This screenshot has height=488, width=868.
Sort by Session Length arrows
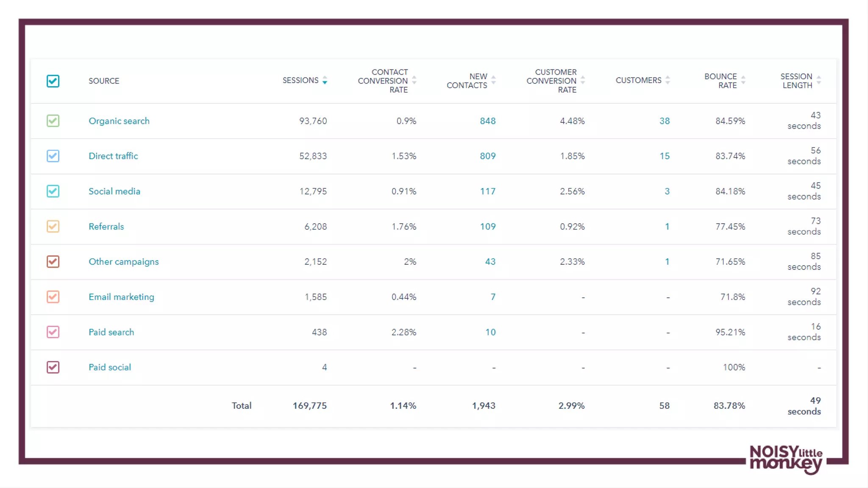coord(818,80)
